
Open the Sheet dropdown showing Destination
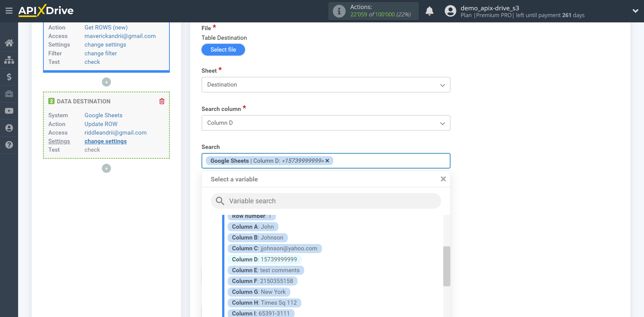[326, 85]
